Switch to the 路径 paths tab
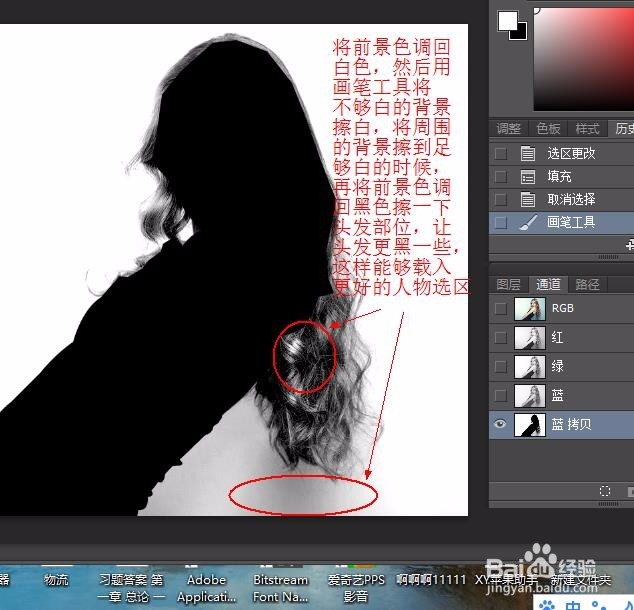 pos(587,285)
